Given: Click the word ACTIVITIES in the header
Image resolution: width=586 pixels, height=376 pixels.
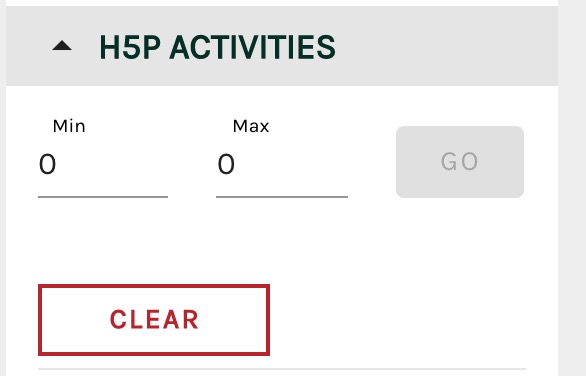Looking at the screenshot, I should pyautogui.click(x=252, y=47).
